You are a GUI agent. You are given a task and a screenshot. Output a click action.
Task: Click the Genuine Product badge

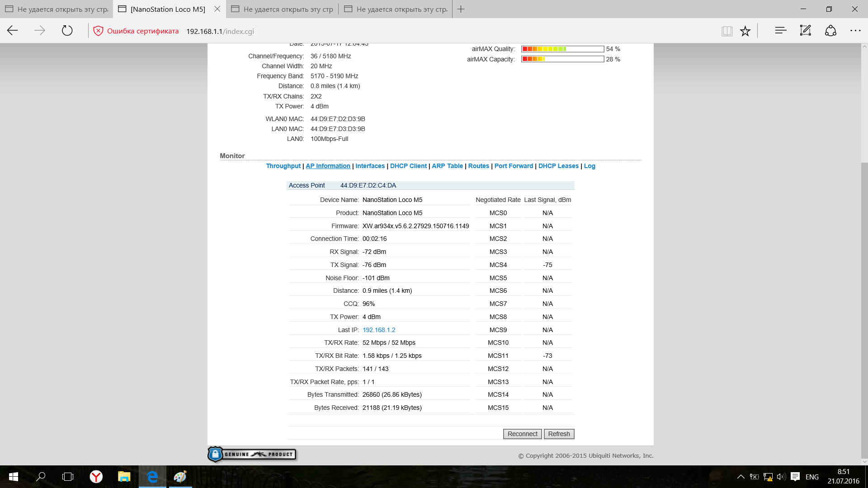click(x=252, y=454)
